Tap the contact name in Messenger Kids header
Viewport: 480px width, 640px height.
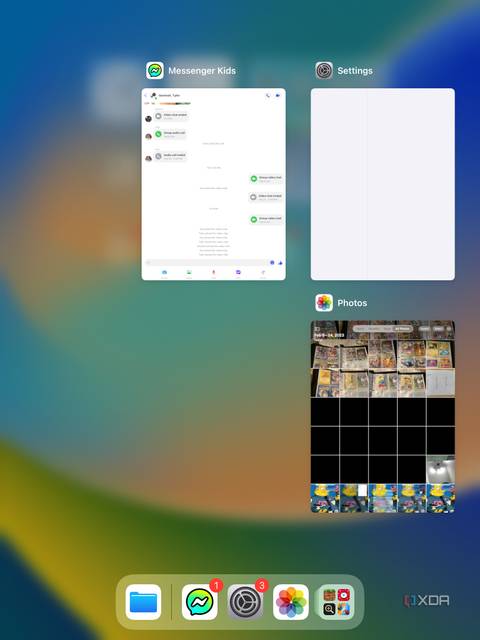click(x=169, y=96)
